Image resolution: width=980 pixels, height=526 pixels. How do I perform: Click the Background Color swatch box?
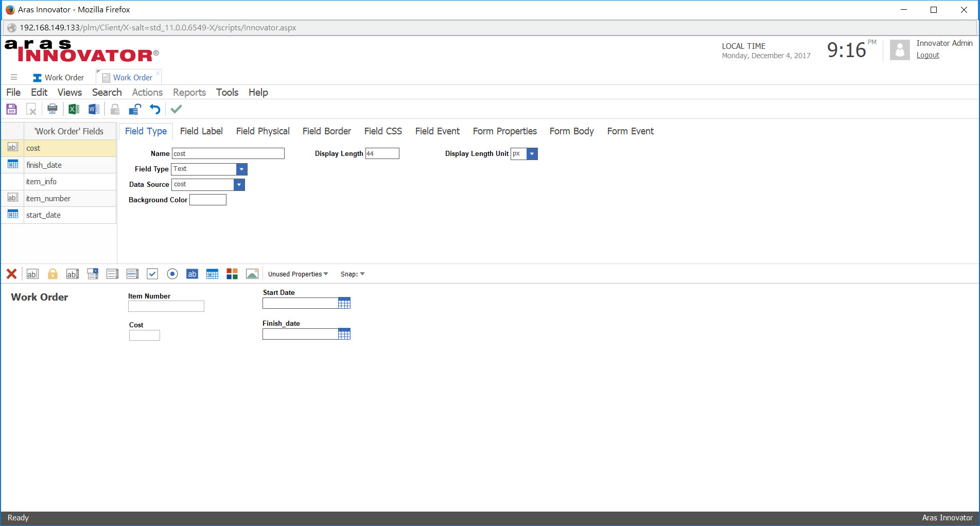click(x=208, y=200)
